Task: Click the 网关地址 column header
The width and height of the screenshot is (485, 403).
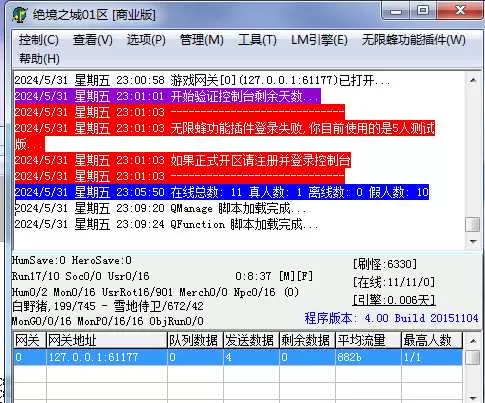Action: pyautogui.click(x=107, y=341)
